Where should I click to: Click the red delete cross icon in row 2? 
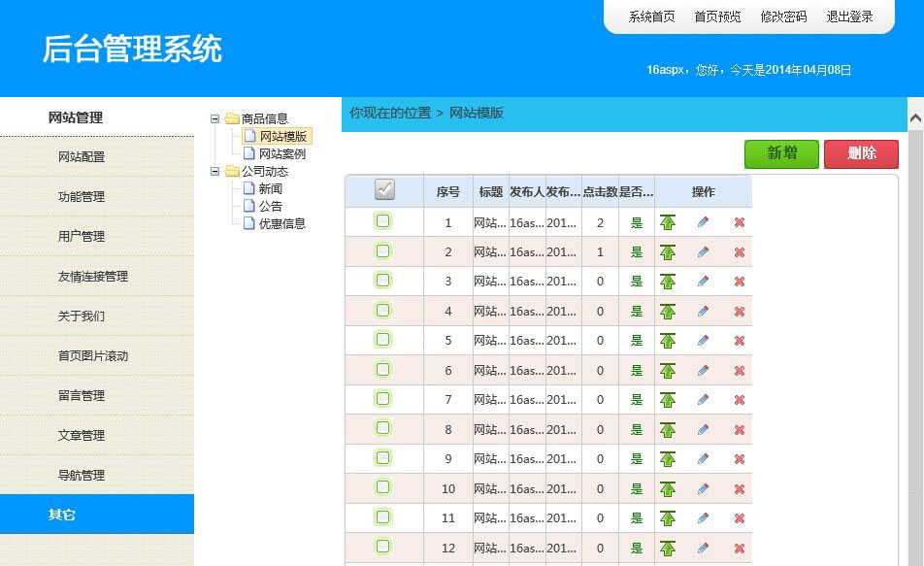pos(739,251)
